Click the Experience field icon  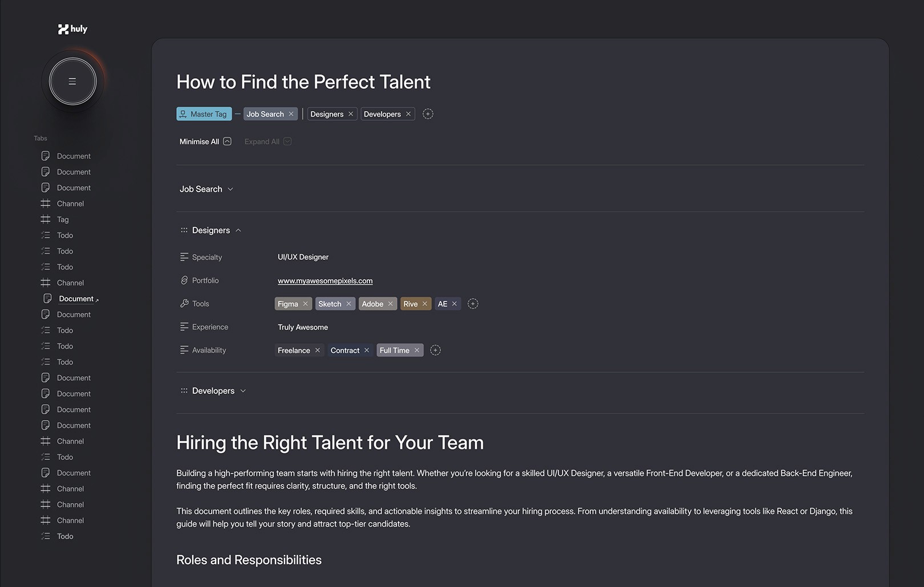coord(184,327)
